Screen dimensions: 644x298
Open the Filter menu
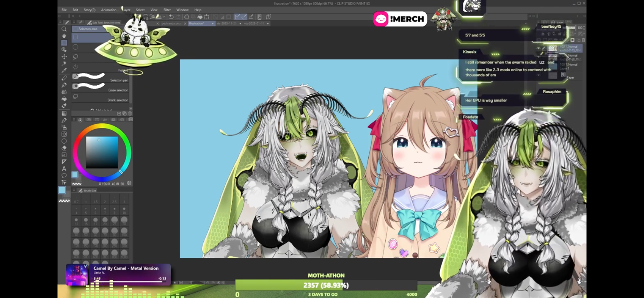click(167, 10)
